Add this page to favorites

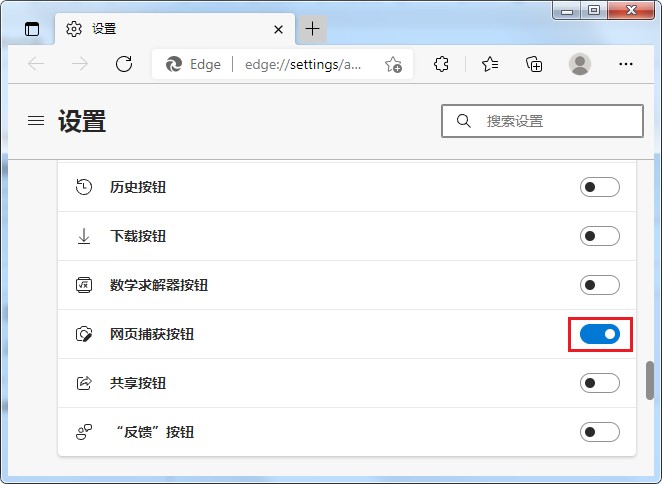(393, 64)
